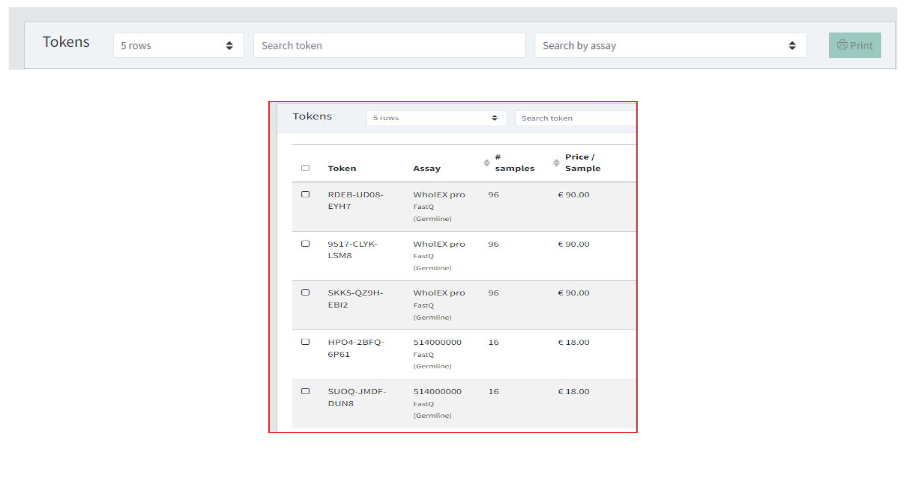Click the Print button with printer icon
Viewport: 906px width, 484px height.
[854, 45]
